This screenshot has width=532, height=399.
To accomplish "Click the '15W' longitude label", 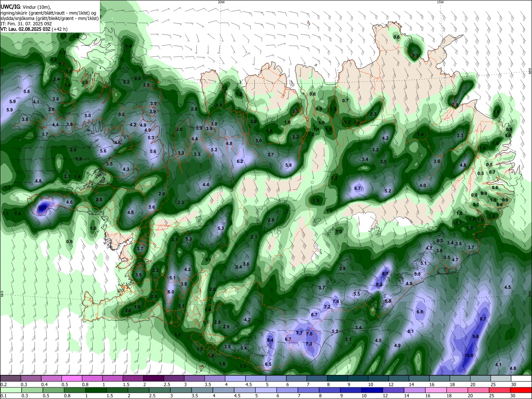I will pyautogui.click(x=440, y=2).
